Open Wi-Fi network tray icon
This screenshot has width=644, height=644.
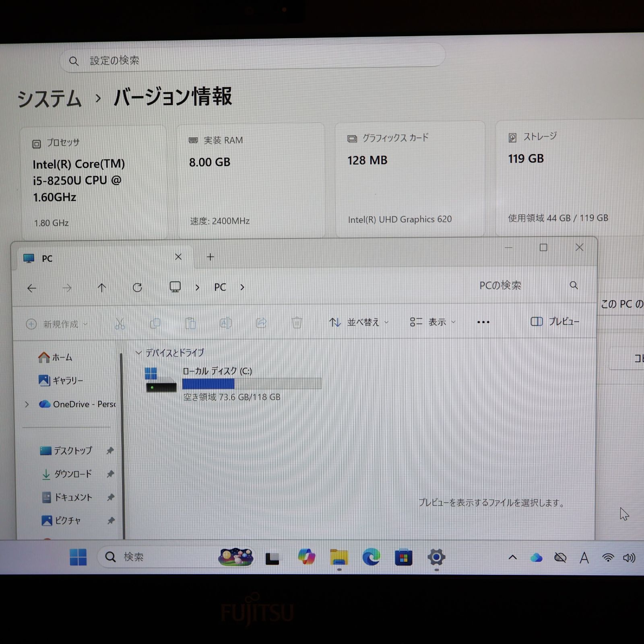[608, 557]
